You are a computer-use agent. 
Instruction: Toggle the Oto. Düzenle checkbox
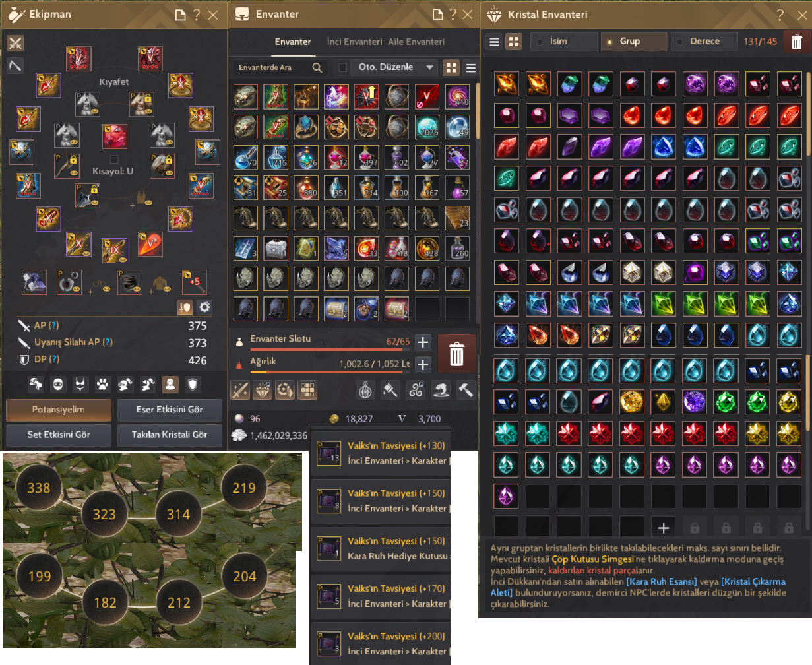point(342,67)
